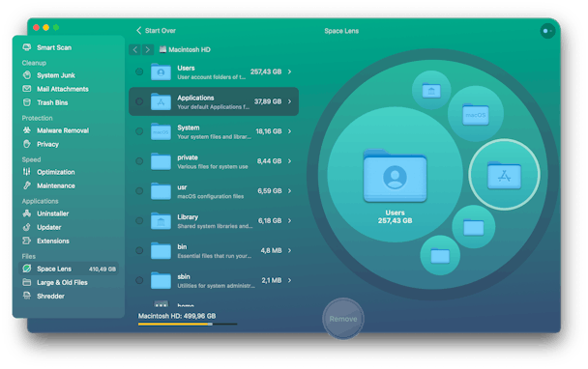Viewport: 588px width, 369px height.
Task: Expand the usr folder chevron
Action: 289,190
